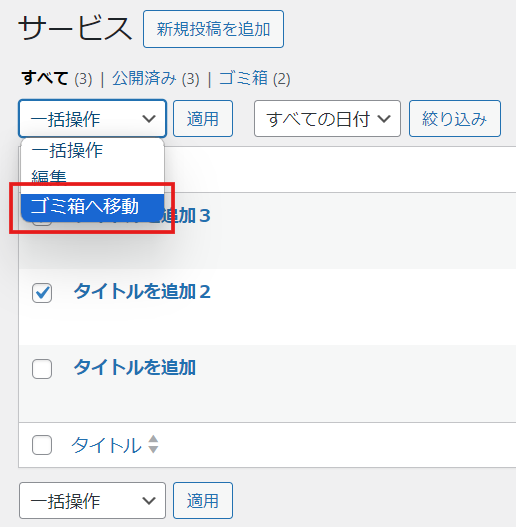View the ゴミ箱 (2) trash filter
The height and width of the screenshot is (527, 516).
254,79
